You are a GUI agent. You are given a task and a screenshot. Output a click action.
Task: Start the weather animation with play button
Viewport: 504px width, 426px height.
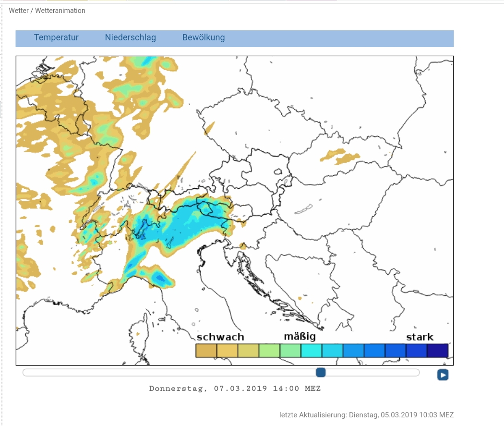coord(443,375)
